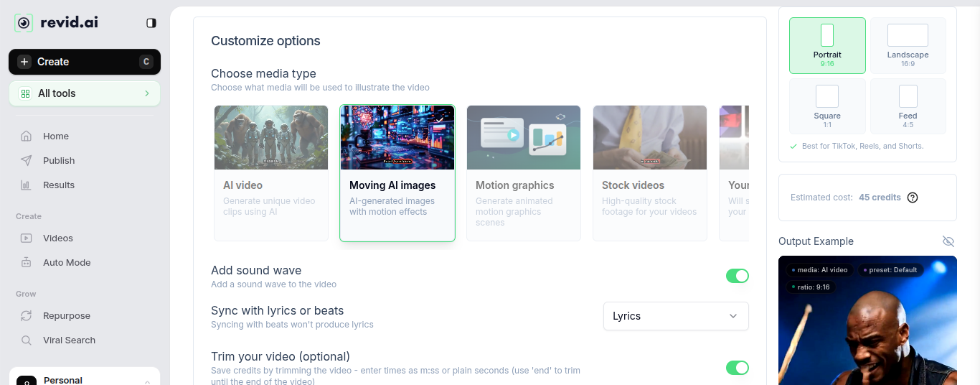Click the C shortcut badge on Create
Screen dimensions: 980x385
coord(146,62)
